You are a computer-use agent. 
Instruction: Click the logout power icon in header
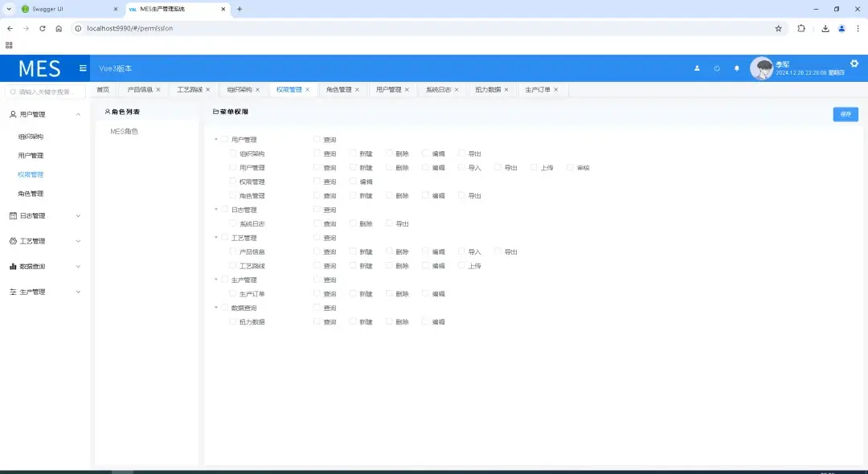[x=716, y=68]
